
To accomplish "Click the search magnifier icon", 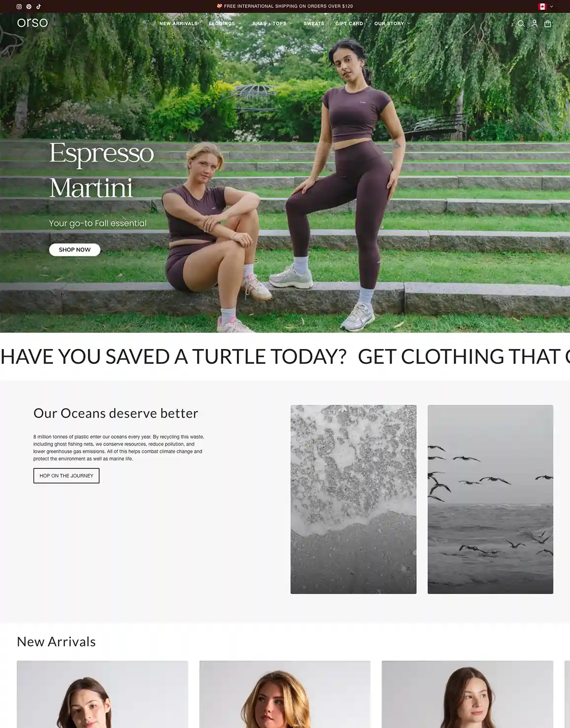I will (x=521, y=23).
